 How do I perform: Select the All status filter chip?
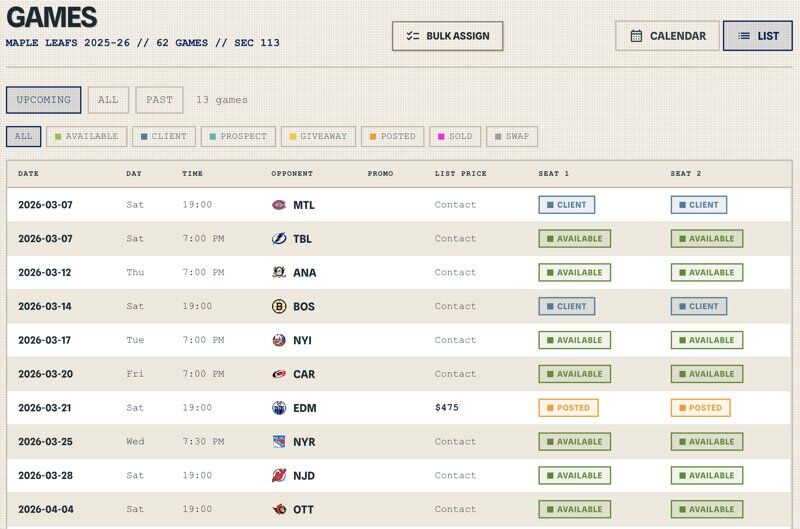pos(23,136)
